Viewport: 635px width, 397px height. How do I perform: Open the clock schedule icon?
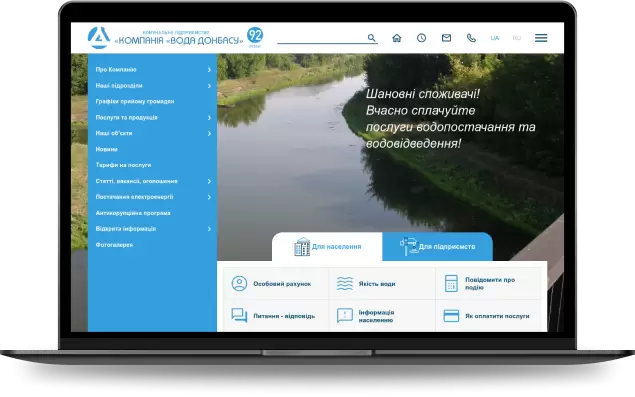422,38
